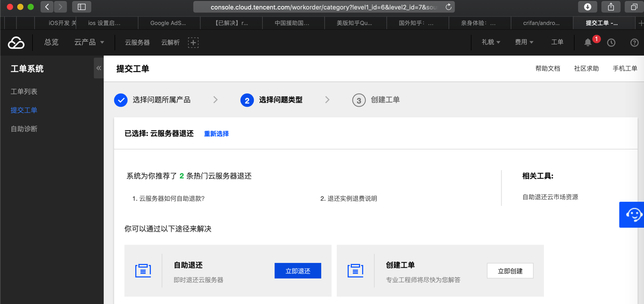Switch to the 'iOS开发' browser tab
This screenshot has height=304, width=644.
pos(55,23)
